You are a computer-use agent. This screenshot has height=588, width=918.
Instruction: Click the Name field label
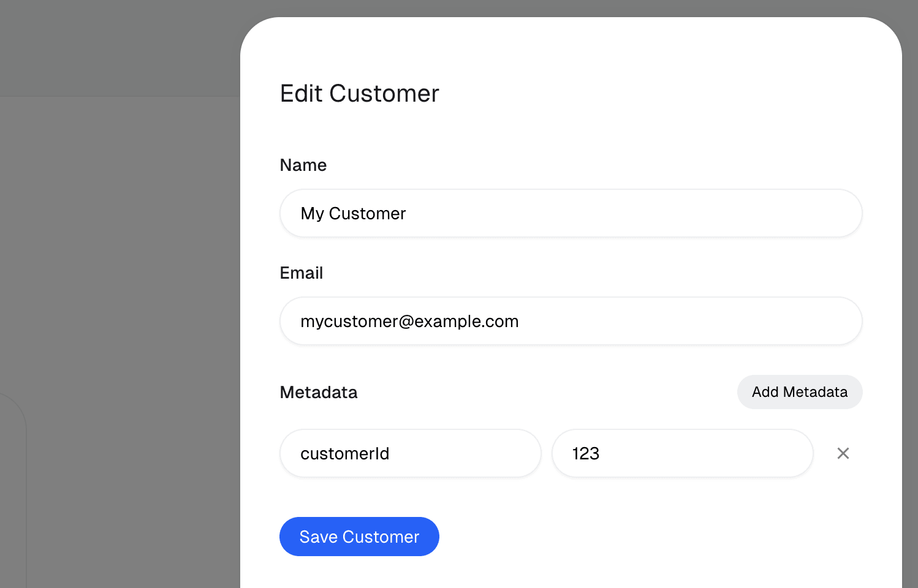click(x=303, y=165)
